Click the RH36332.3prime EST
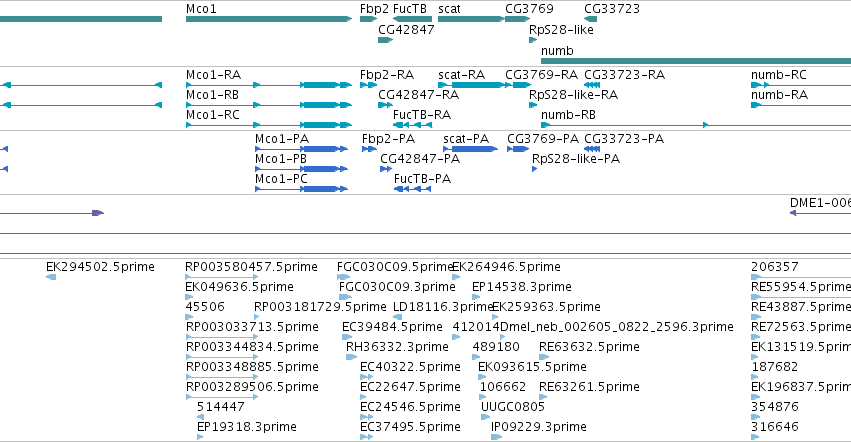The height and width of the screenshot is (442, 851). coord(397,346)
